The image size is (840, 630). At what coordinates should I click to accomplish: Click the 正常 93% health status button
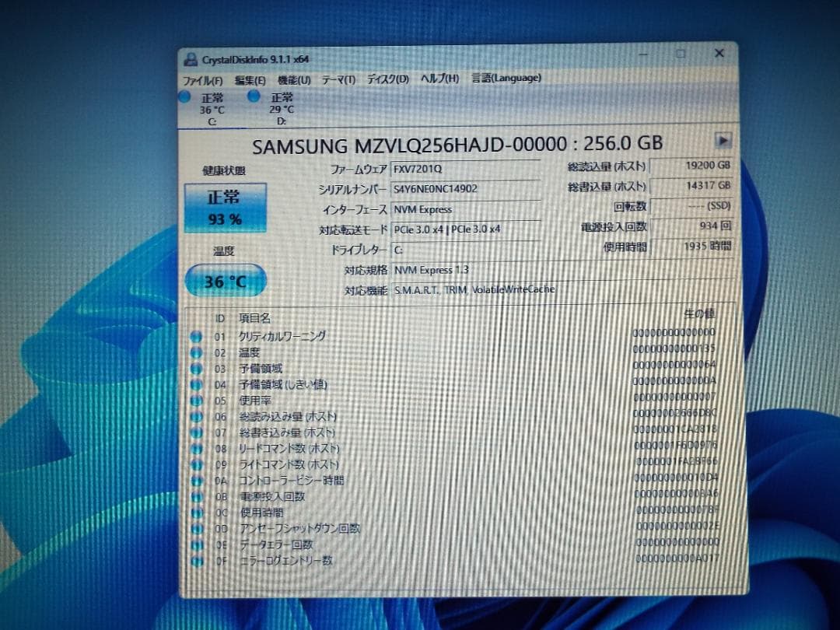tap(224, 208)
